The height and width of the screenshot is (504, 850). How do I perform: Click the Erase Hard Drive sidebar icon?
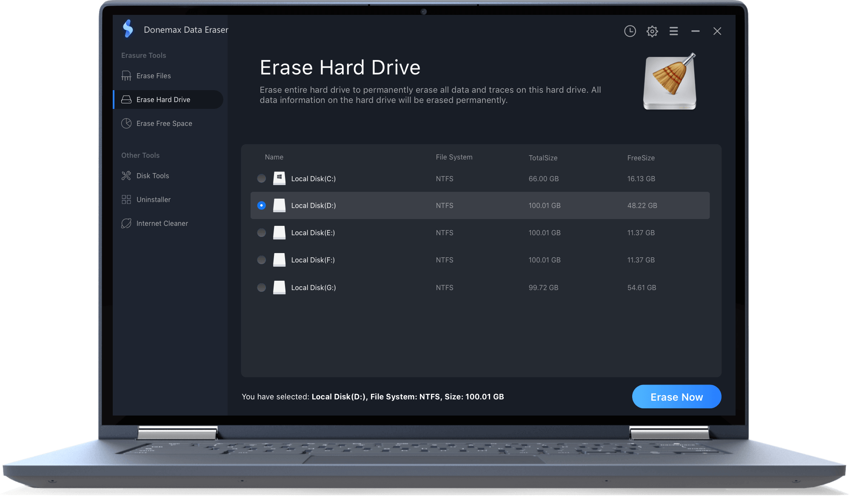(x=126, y=100)
